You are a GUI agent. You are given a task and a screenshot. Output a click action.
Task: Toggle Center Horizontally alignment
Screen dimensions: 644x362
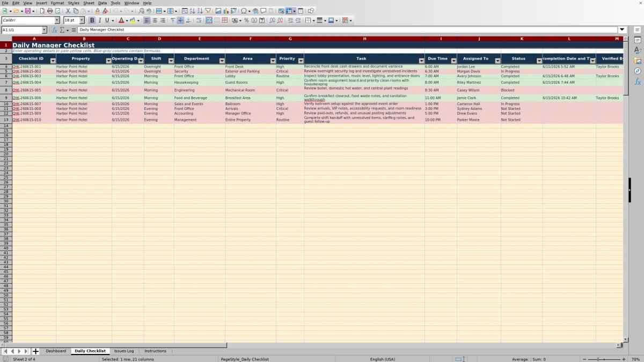[x=155, y=20]
